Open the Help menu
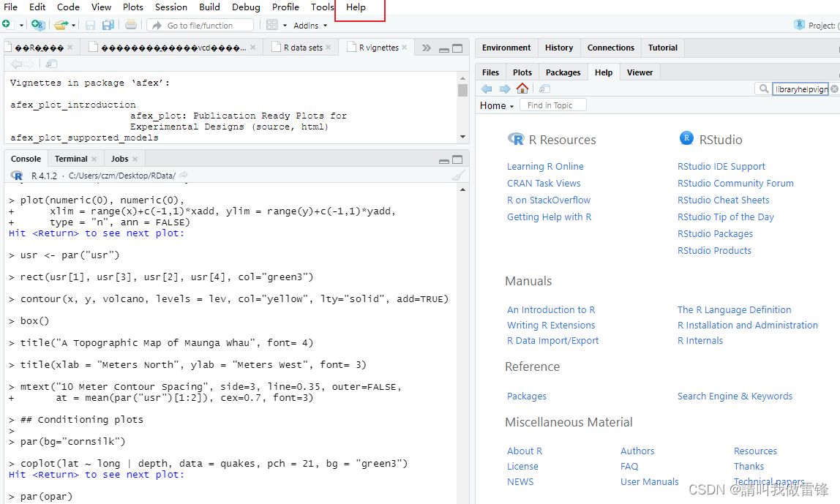The width and height of the screenshot is (840, 504). [356, 7]
